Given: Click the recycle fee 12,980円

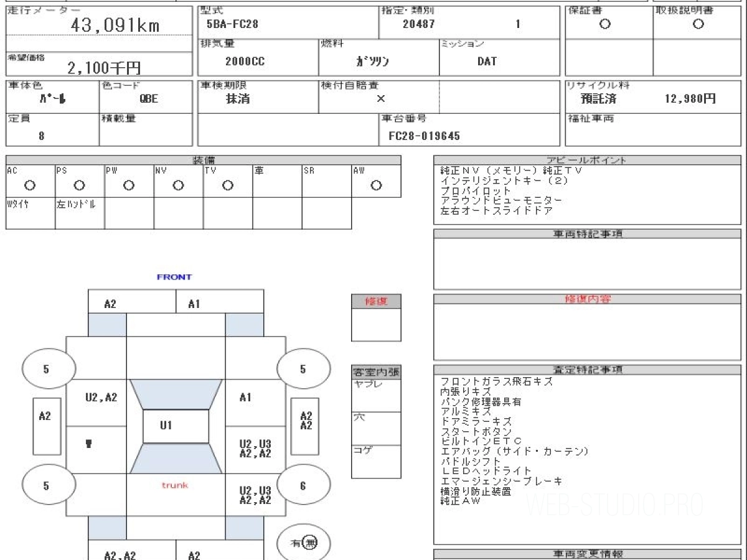Looking at the screenshot, I should coord(690,98).
